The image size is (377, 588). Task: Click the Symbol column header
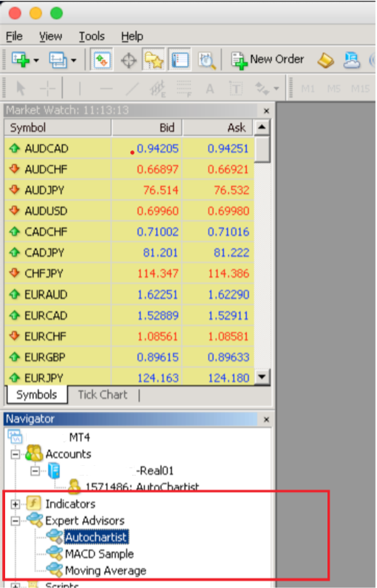[x=58, y=128]
